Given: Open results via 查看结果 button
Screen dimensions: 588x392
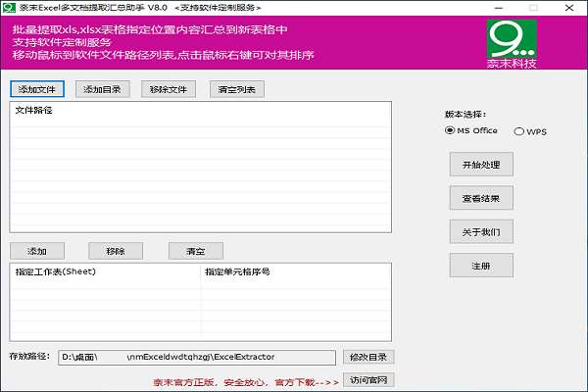Looking at the screenshot, I should pos(480,199).
